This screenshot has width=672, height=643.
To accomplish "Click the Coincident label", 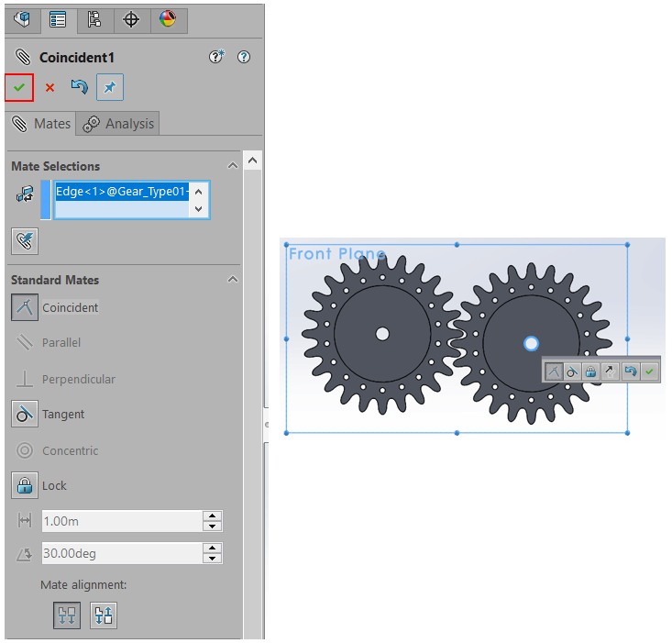I will pos(71,307).
